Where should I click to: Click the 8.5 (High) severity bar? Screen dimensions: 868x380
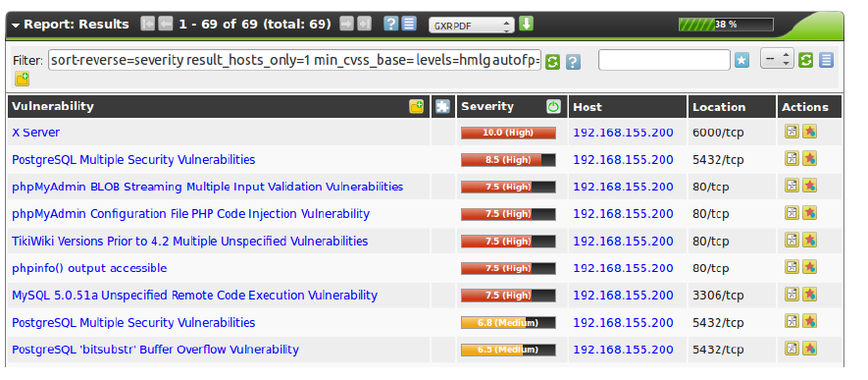[x=508, y=159]
